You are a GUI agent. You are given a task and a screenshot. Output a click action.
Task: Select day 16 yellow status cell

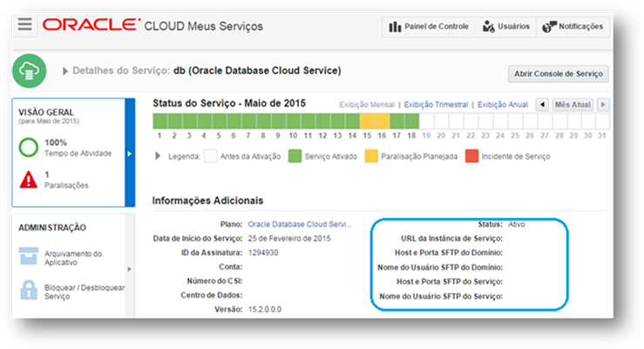point(382,121)
